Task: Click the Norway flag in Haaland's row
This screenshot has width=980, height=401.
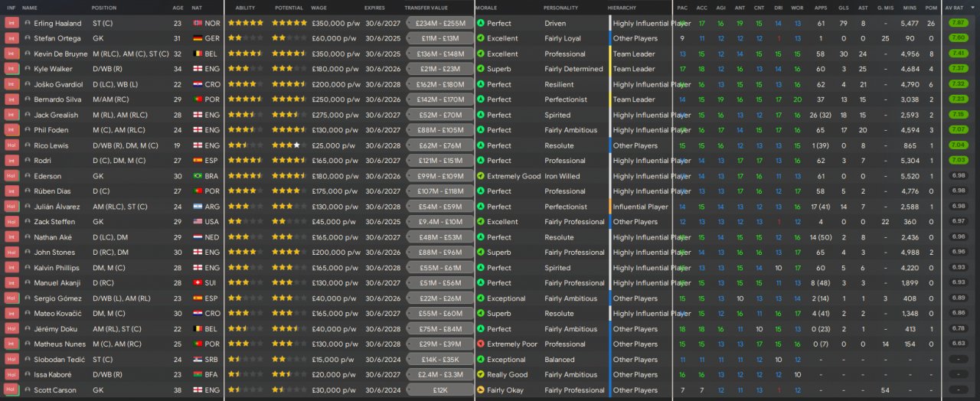Action: [x=198, y=23]
